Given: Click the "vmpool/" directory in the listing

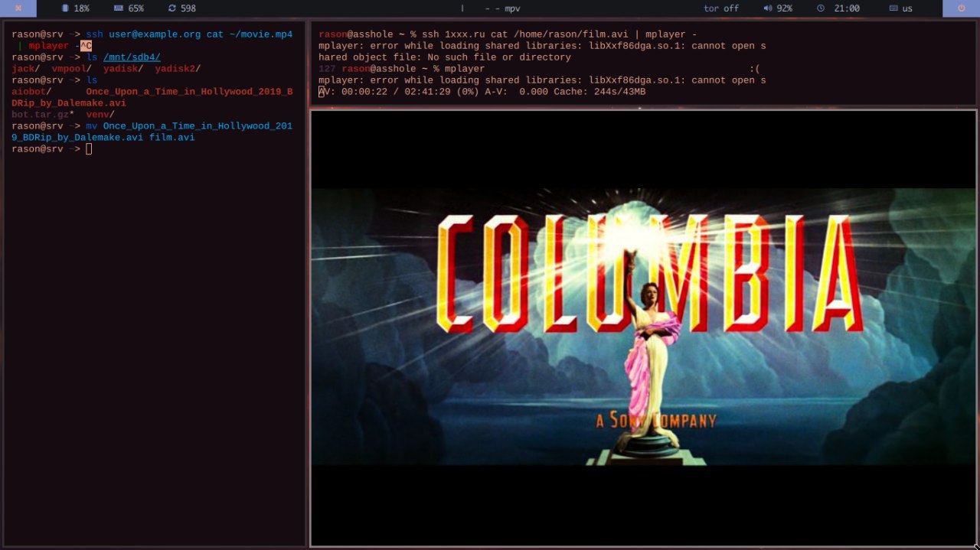Looking at the screenshot, I should click(72, 69).
